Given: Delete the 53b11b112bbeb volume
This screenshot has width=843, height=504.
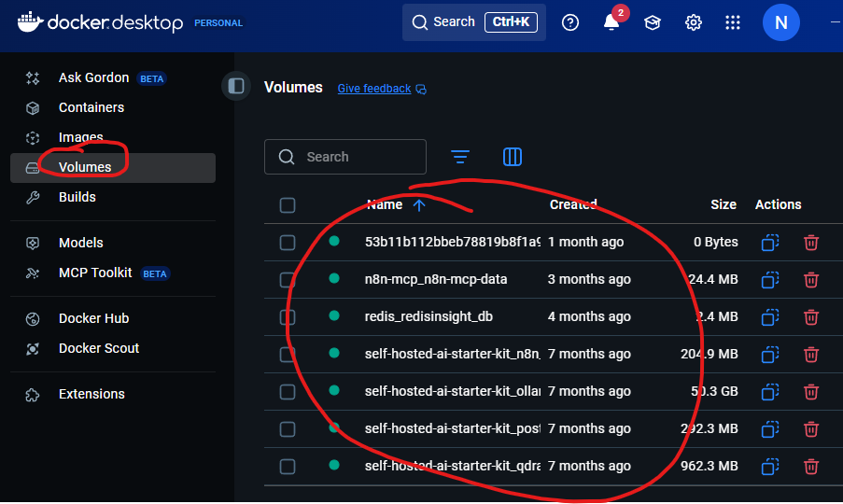Looking at the screenshot, I should (811, 243).
